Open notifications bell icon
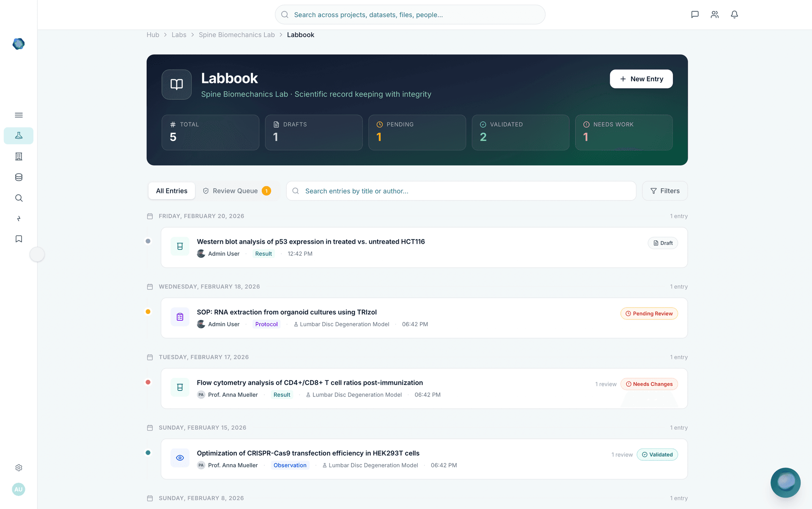The height and width of the screenshot is (509, 812). 735,14
